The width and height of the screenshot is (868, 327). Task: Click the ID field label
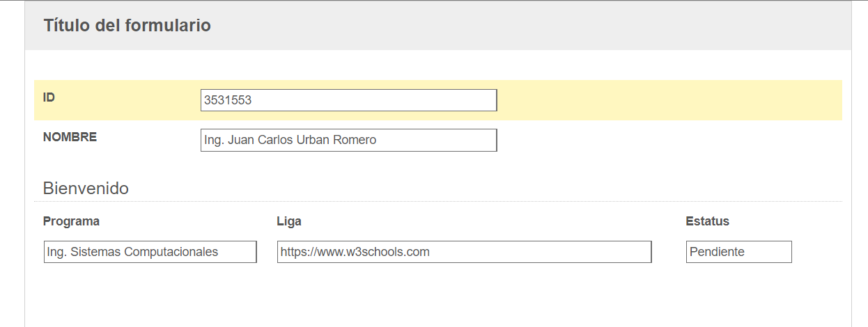(x=49, y=97)
